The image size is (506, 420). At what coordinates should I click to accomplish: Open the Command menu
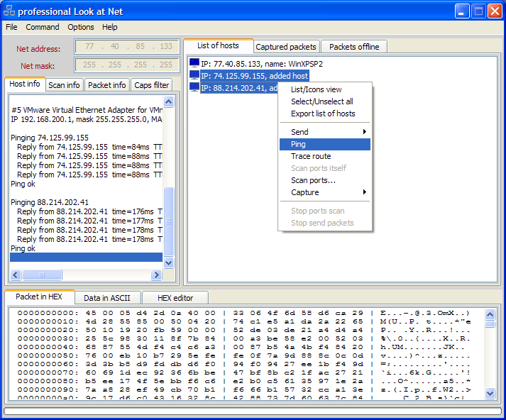coord(43,27)
